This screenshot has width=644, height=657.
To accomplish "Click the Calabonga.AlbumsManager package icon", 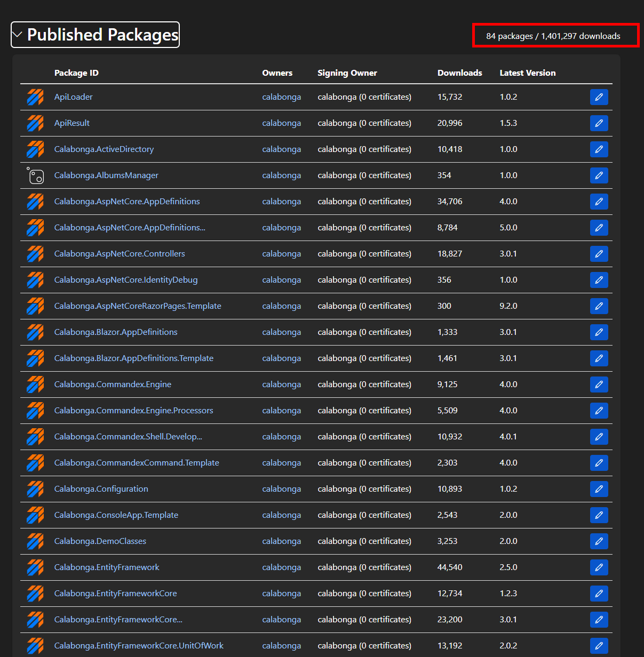I will point(35,175).
